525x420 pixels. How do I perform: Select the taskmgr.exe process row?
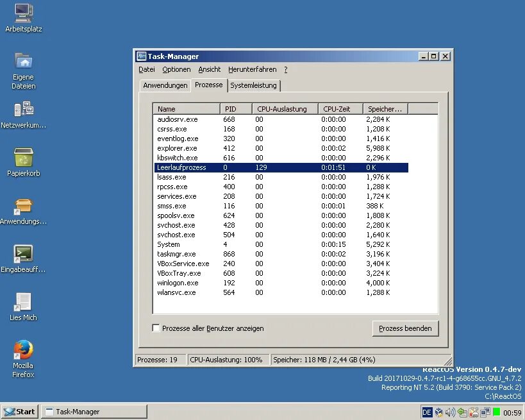[281, 254]
